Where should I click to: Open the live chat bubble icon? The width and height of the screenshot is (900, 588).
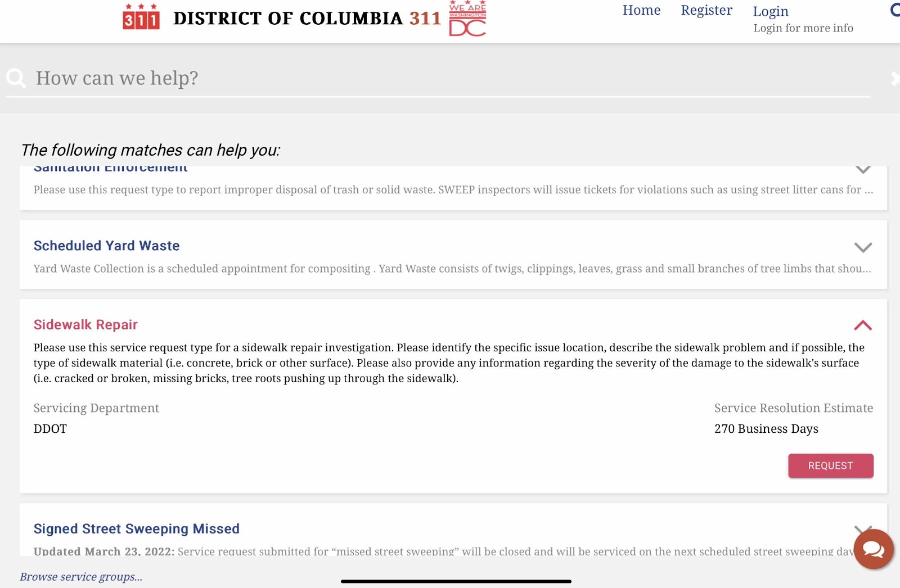click(874, 549)
